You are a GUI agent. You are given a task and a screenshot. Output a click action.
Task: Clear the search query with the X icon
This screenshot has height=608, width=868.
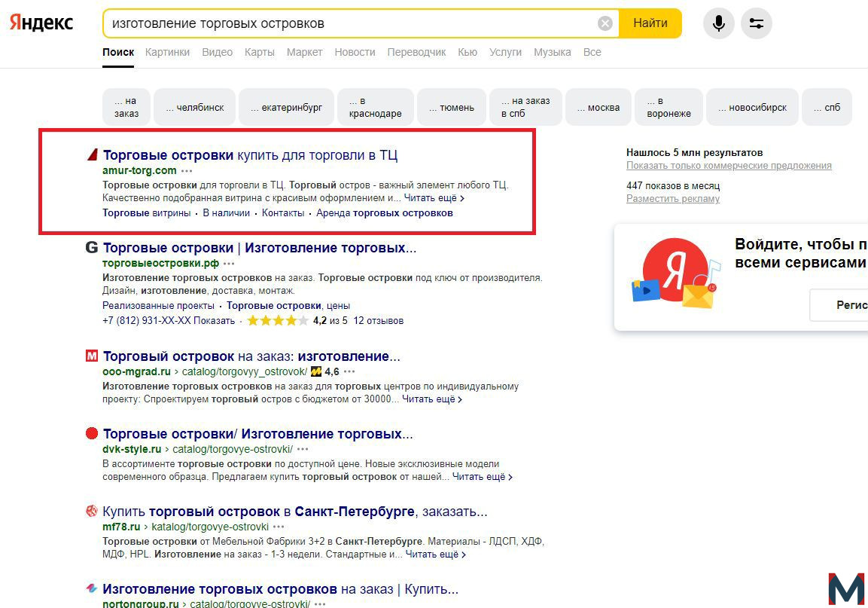(605, 23)
